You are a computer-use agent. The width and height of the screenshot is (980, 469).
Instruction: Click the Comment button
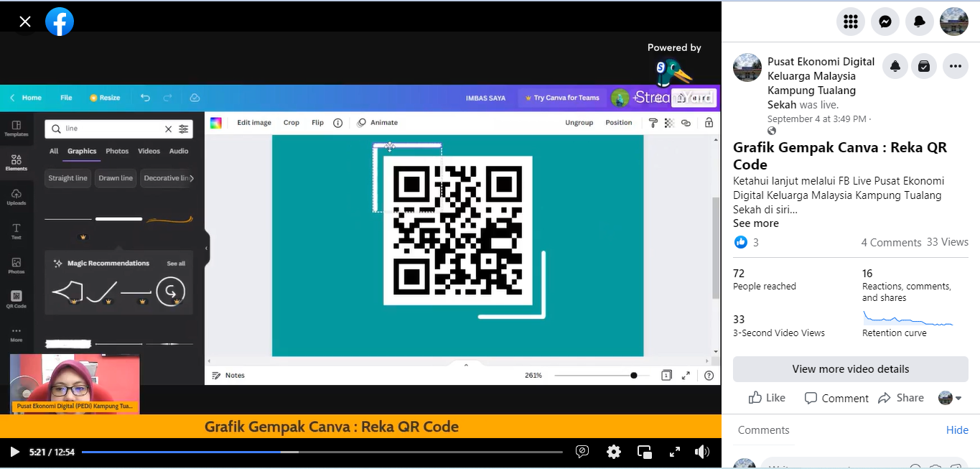click(836, 398)
